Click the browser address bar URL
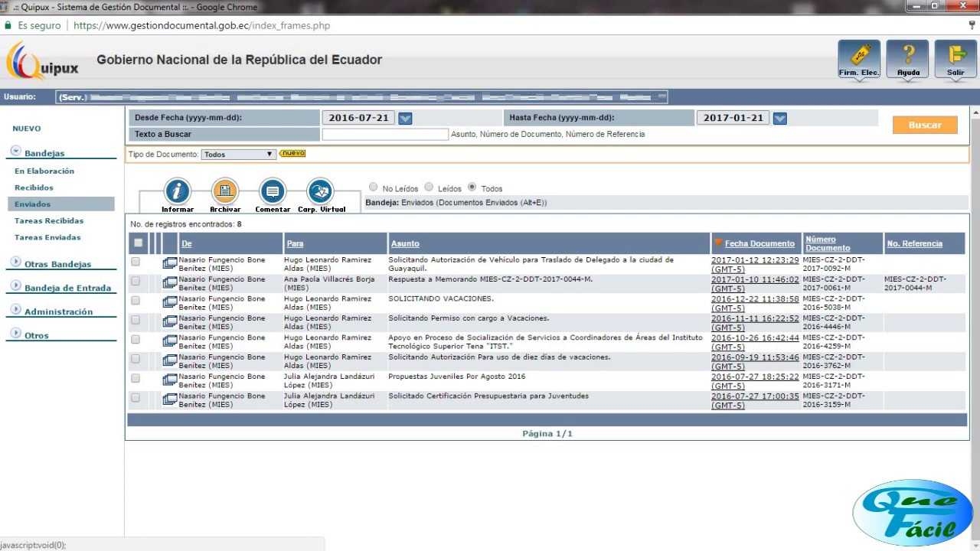This screenshot has width=980, height=551. [202, 25]
